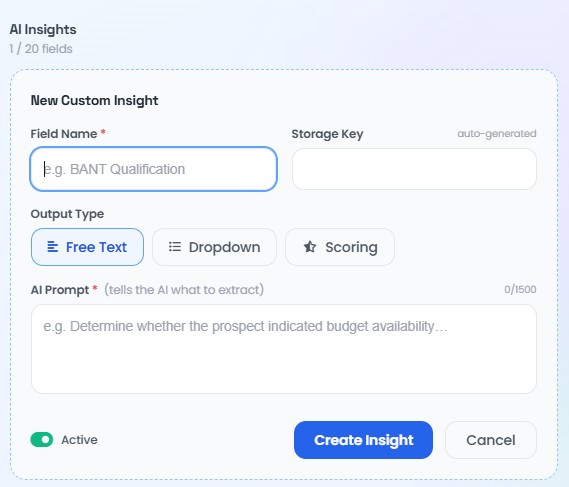Click the 1 / 20 fields counter
This screenshot has width=569, height=487.
pyautogui.click(x=41, y=49)
